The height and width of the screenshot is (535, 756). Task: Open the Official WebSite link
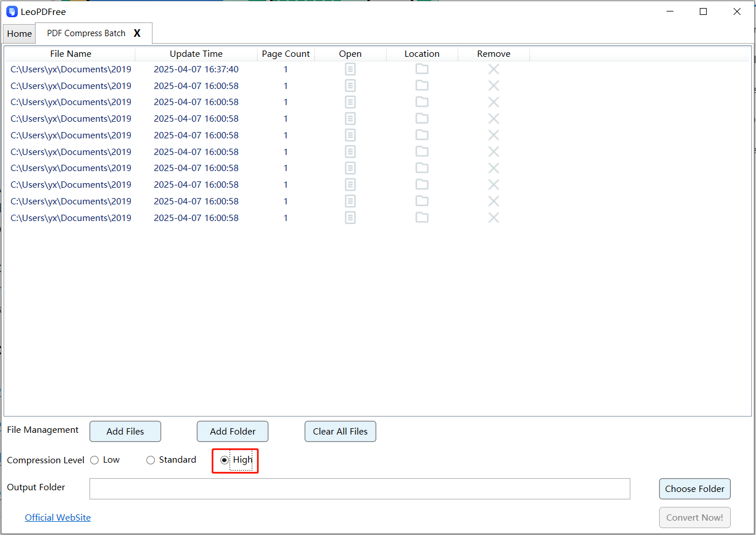(x=58, y=517)
